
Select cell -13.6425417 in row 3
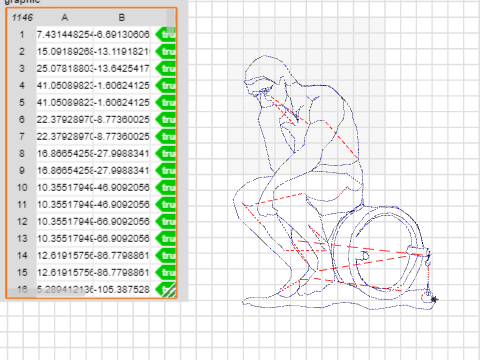[122, 68]
